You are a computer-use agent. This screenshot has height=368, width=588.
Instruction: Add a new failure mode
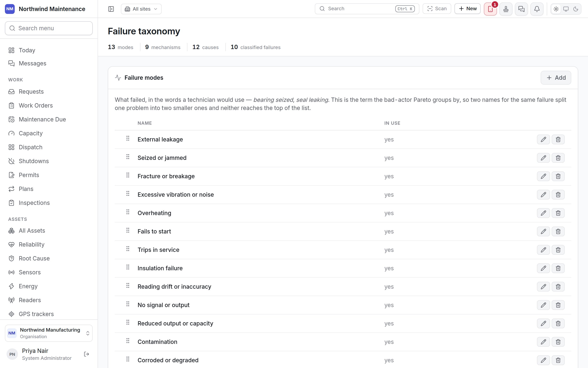(x=556, y=78)
